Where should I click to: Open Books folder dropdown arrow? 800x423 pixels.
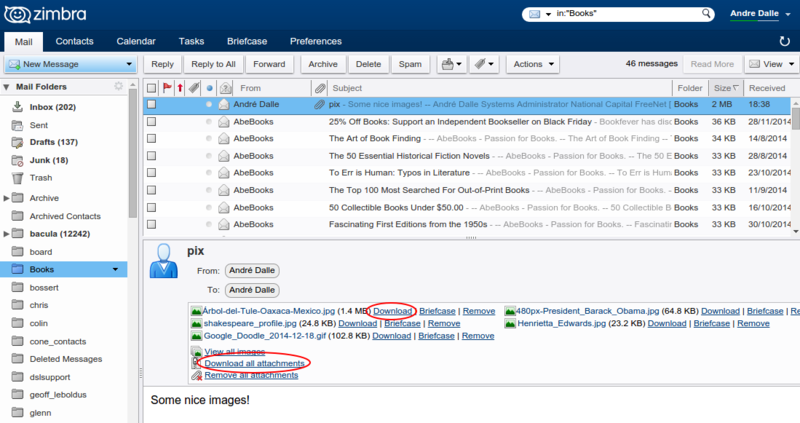[115, 269]
